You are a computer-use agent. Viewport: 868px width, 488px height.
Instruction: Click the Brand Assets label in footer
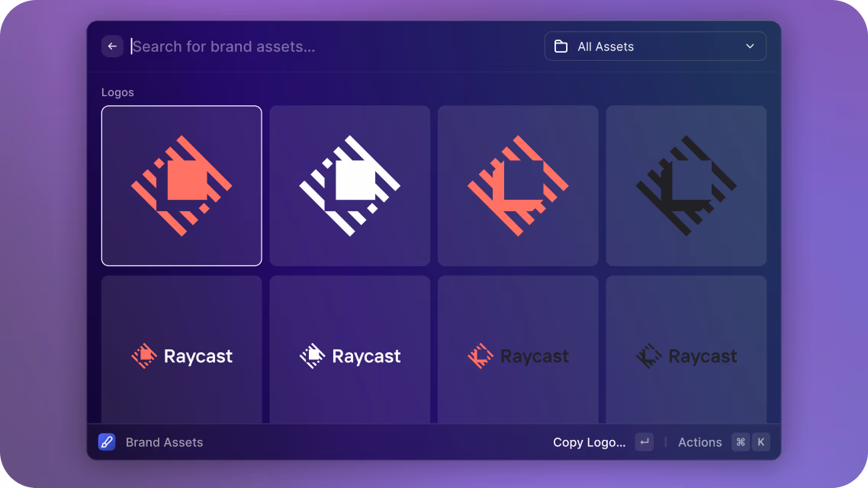(165, 442)
